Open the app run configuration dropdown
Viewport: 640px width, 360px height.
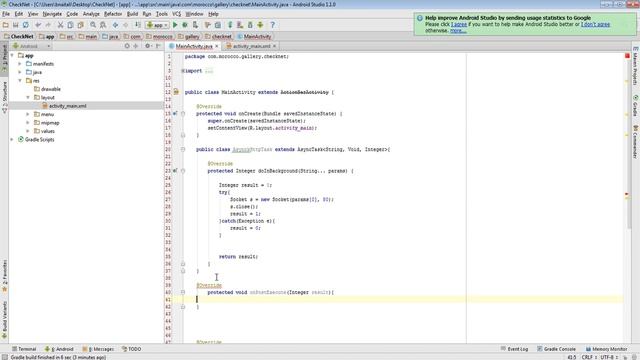point(158,25)
